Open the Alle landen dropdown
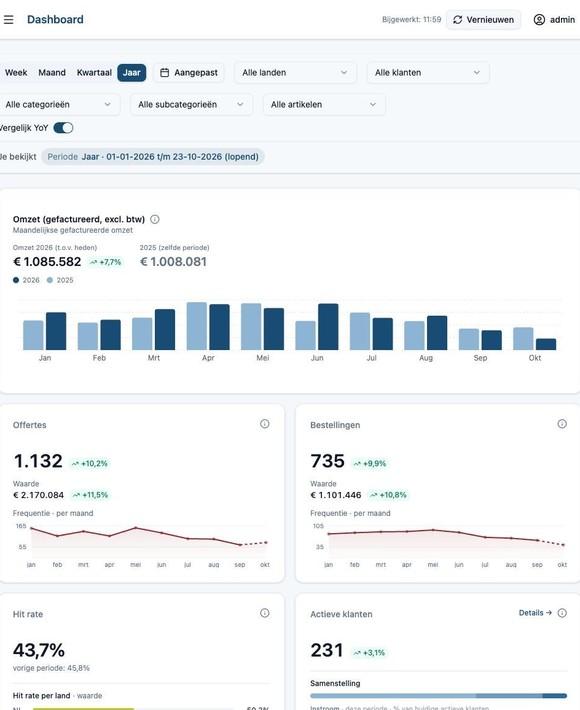This screenshot has width=580, height=710. 295,72
